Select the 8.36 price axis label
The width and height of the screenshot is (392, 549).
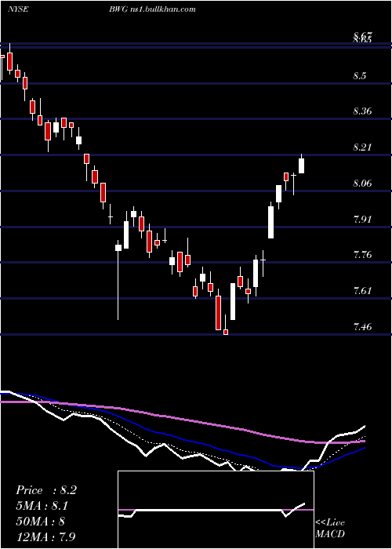(362, 111)
